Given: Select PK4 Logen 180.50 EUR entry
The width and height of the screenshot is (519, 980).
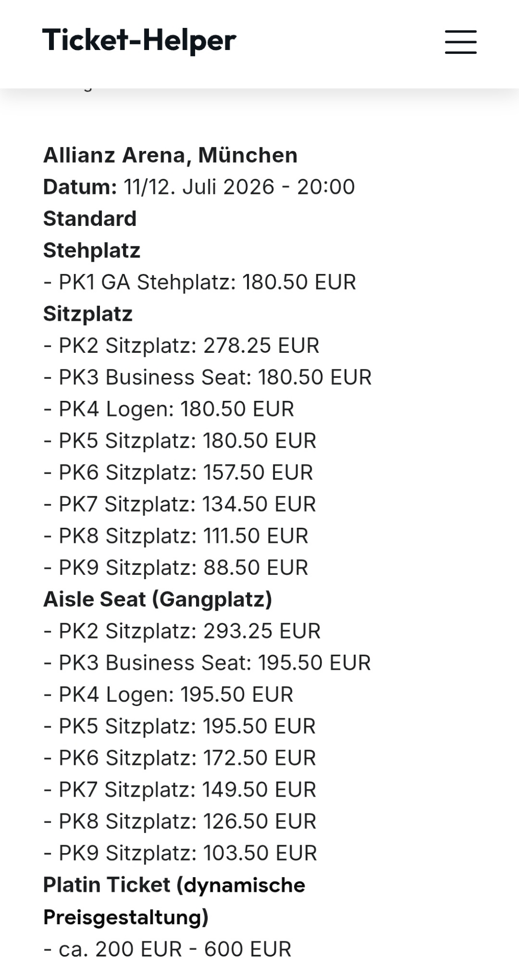Looking at the screenshot, I should [169, 409].
